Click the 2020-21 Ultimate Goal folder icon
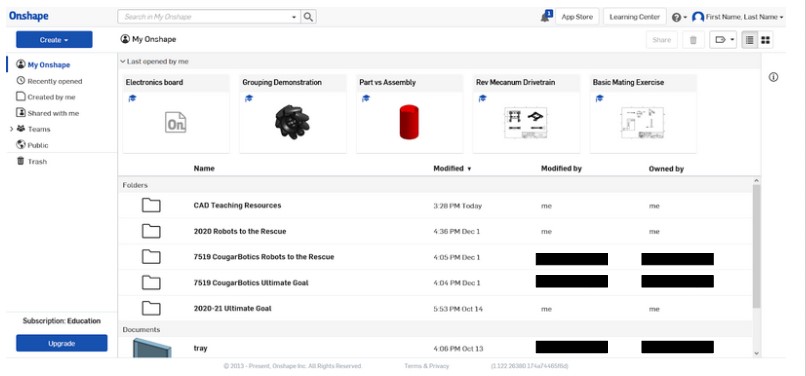The height and width of the screenshot is (376, 806). [151, 309]
